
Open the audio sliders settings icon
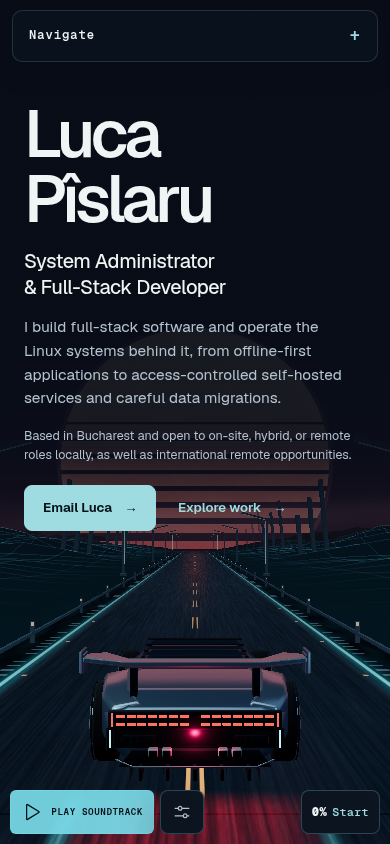tap(182, 812)
